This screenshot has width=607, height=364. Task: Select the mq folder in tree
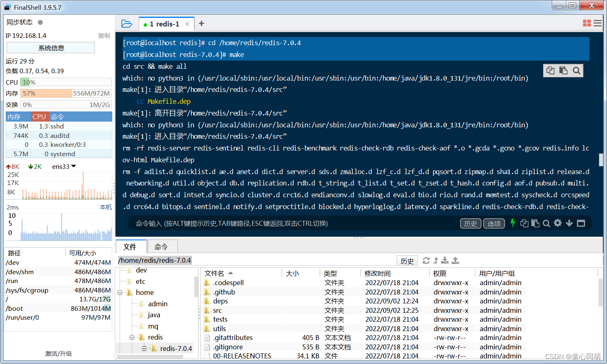(x=153, y=326)
